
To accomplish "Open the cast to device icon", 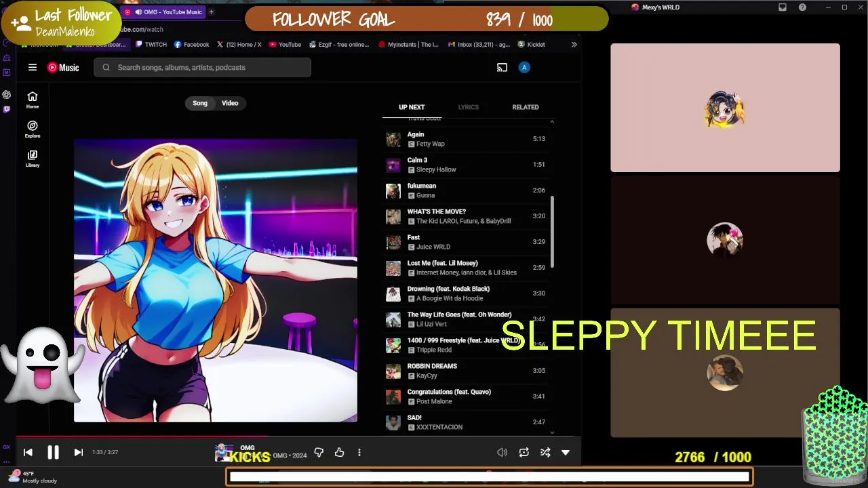I will (x=502, y=67).
